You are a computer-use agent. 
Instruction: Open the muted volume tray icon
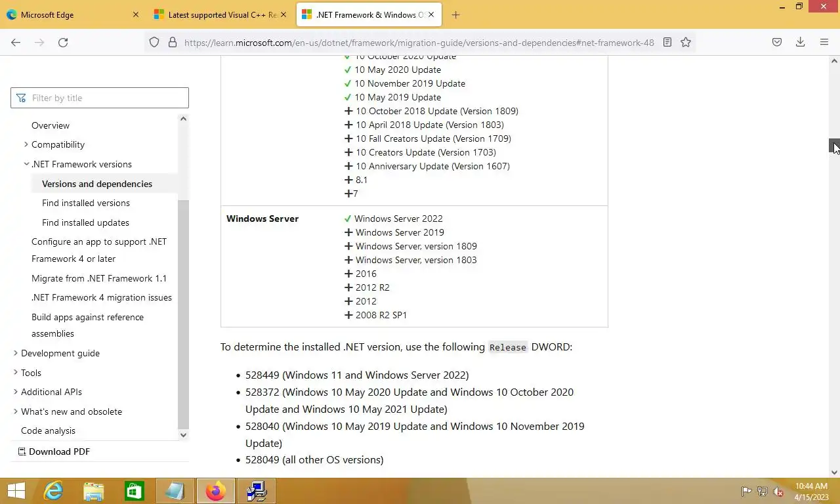pyautogui.click(x=778, y=492)
